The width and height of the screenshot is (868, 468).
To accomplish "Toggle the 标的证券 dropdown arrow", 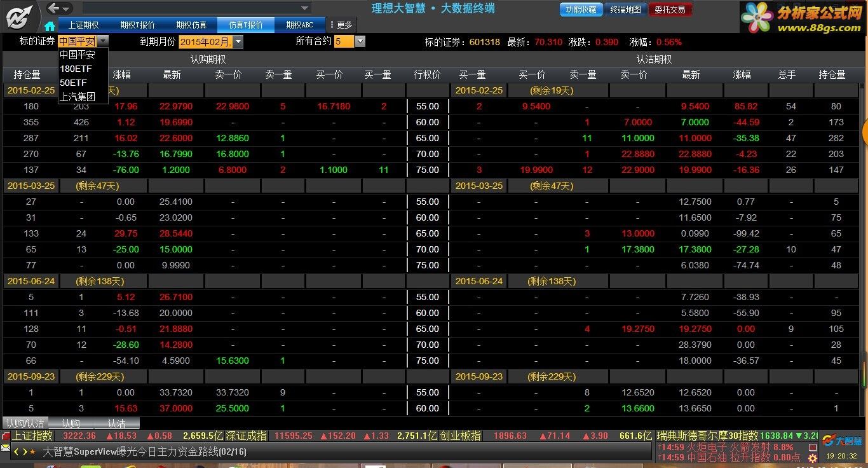I will pos(103,41).
